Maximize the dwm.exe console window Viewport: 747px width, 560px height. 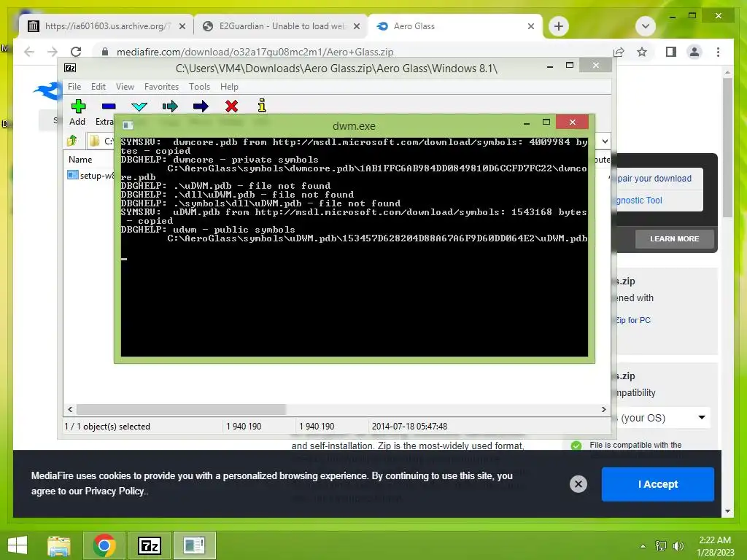pos(546,122)
